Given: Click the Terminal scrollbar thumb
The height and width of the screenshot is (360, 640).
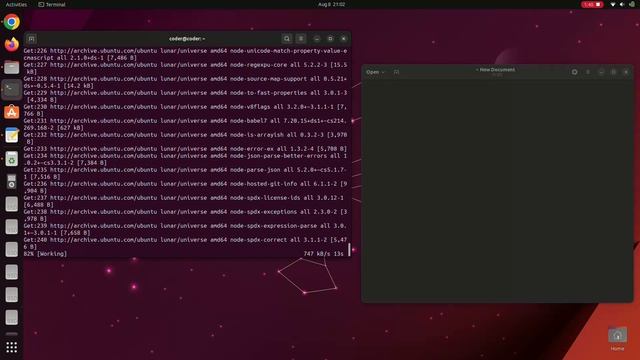Looking at the screenshot, I should point(349,250).
